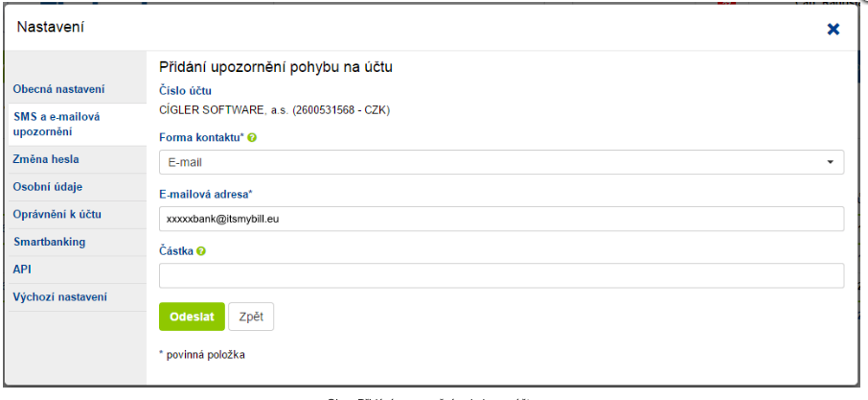Click the CÍGLER SOFTWARE account number text
This screenshot has height=400, width=868.
pyautogui.click(x=274, y=109)
